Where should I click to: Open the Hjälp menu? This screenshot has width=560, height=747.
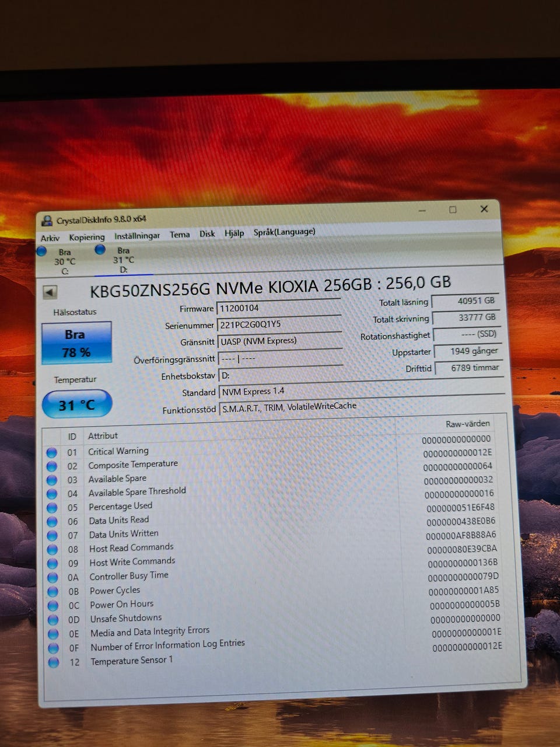pyautogui.click(x=234, y=233)
